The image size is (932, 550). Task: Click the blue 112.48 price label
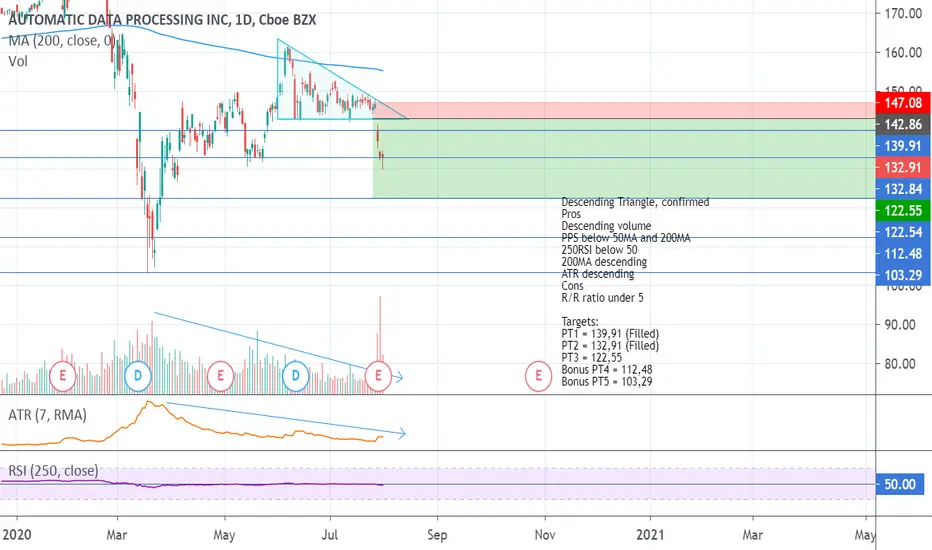click(x=903, y=254)
